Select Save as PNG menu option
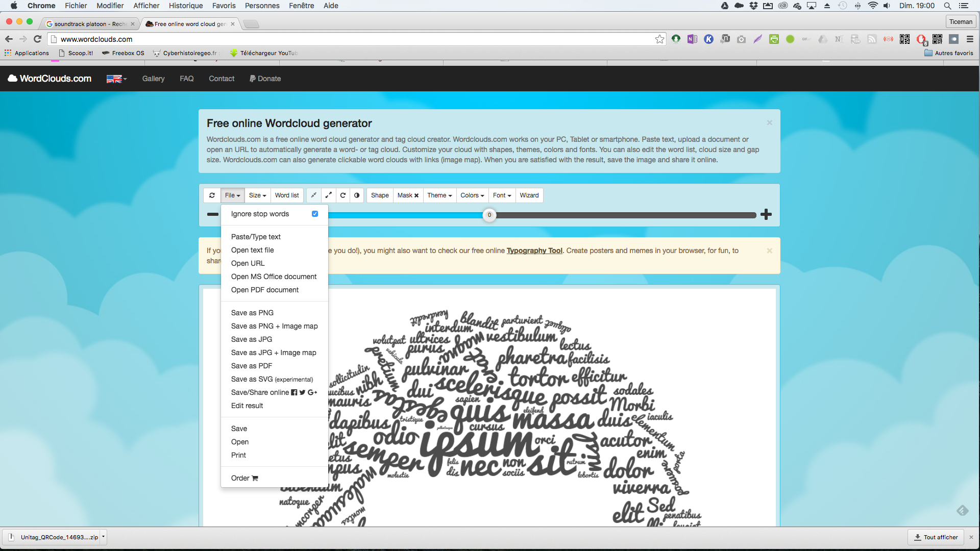980x551 pixels. [x=252, y=312]
